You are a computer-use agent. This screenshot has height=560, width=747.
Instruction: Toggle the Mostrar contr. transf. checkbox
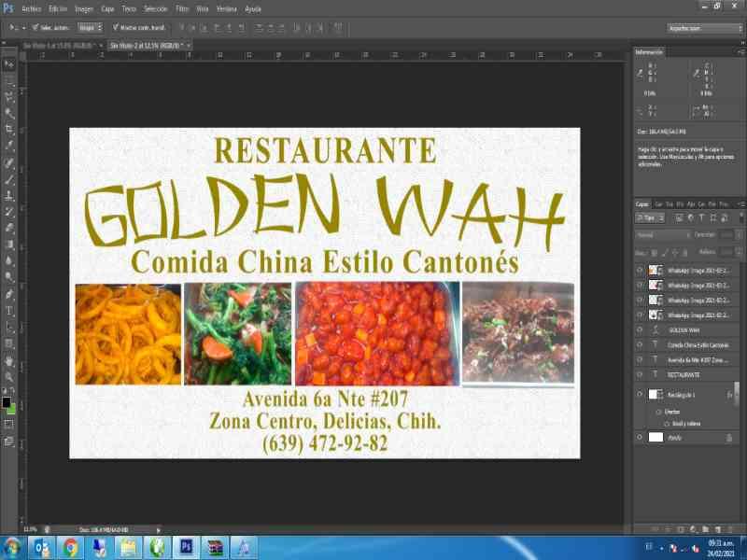point(115,28)
